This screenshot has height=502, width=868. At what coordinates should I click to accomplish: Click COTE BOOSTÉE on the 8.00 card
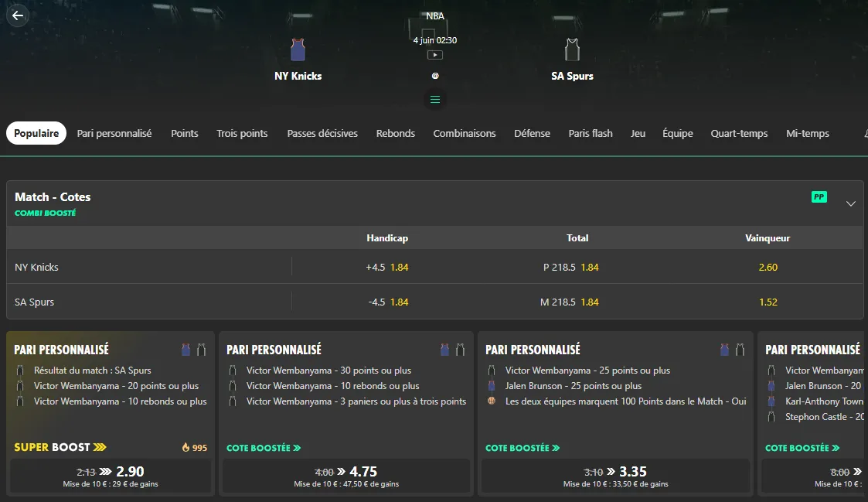(802, 448)
